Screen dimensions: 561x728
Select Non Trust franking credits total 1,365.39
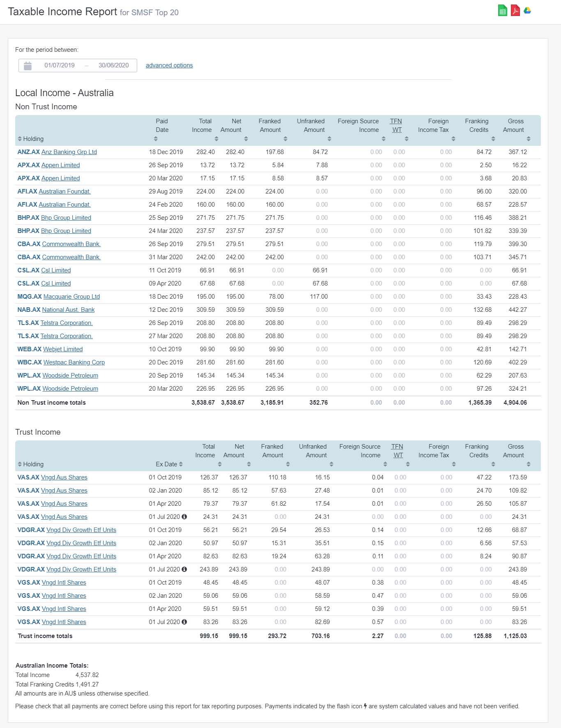480,403
